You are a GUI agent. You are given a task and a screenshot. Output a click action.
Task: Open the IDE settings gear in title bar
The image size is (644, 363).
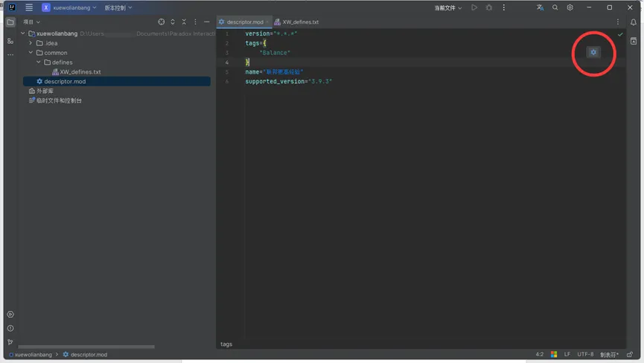point(570,7)
